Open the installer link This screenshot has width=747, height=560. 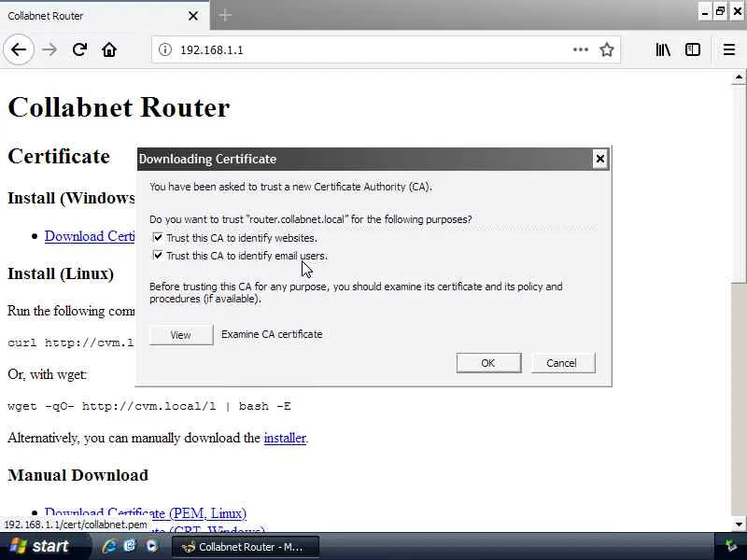285,438
